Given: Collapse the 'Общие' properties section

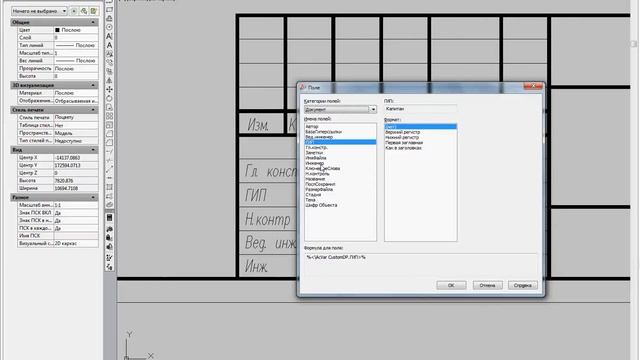Looking at the screenshot, I should [x=93, y=22].
